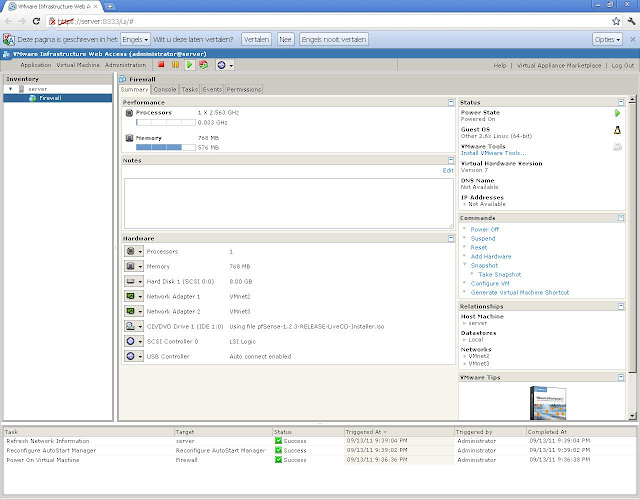Click the Power Off command link
Image resolution: width=640 pixels, height=500 pixels.
tap(484, 229)
